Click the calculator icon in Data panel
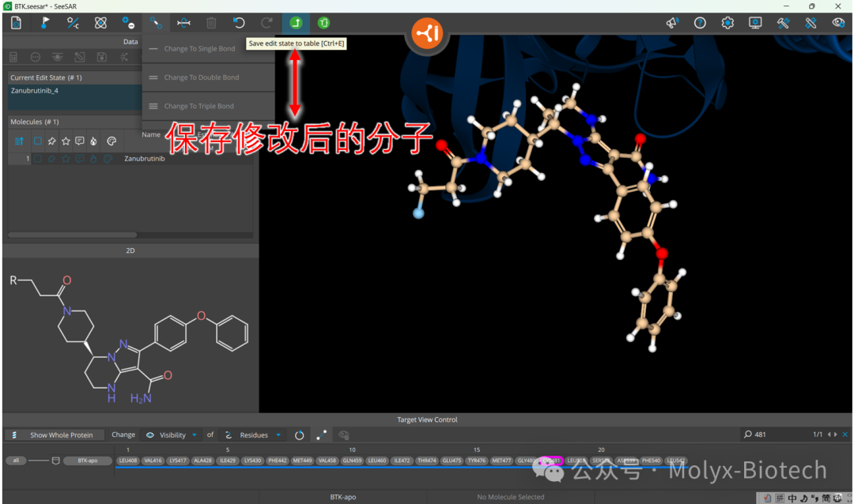 pyautogui.click(x=13, y=57)
